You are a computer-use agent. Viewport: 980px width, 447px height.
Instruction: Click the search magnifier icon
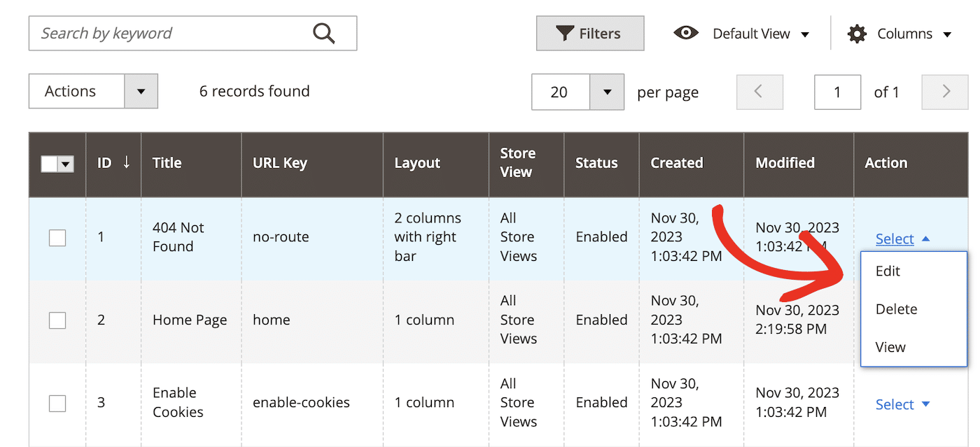323,34
